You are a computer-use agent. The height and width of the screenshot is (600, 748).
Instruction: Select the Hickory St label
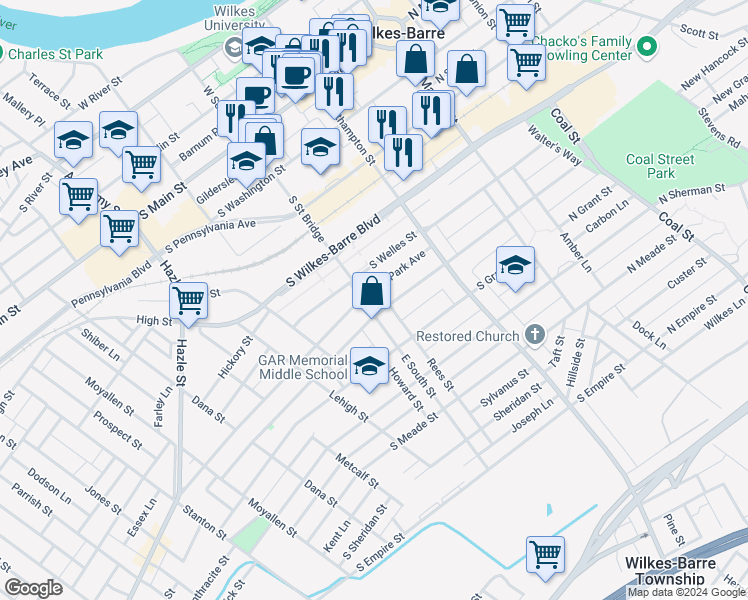235,357
